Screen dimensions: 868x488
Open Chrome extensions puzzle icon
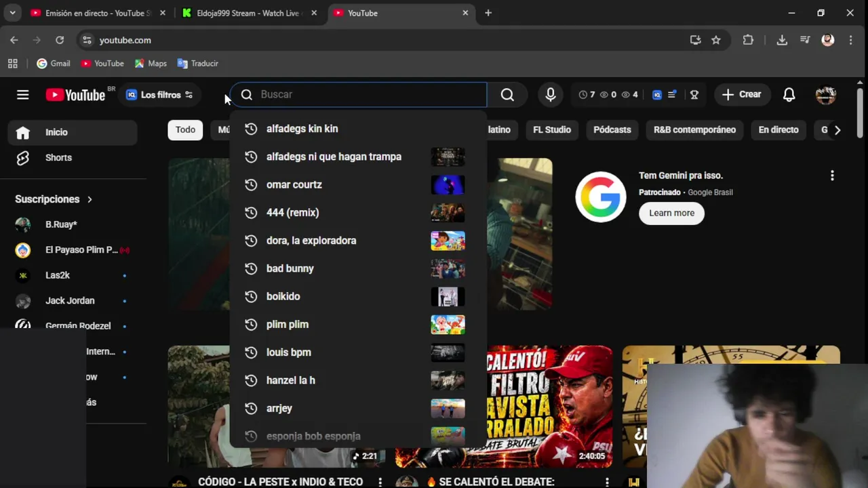748,40
